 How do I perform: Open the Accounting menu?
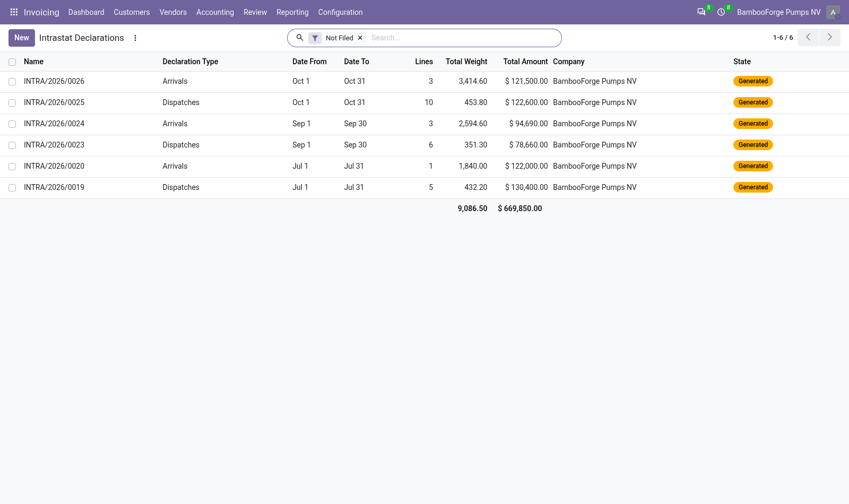[215, 12]
